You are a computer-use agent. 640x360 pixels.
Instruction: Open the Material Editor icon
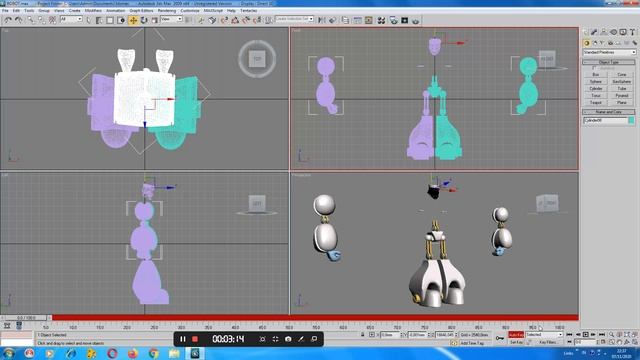[x=381, y=20]
